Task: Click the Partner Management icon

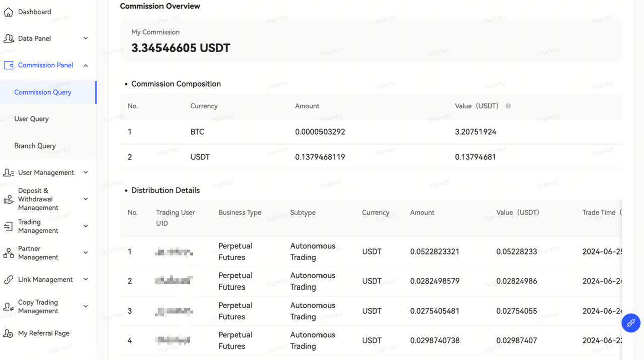Action: (x=8, y=253)
